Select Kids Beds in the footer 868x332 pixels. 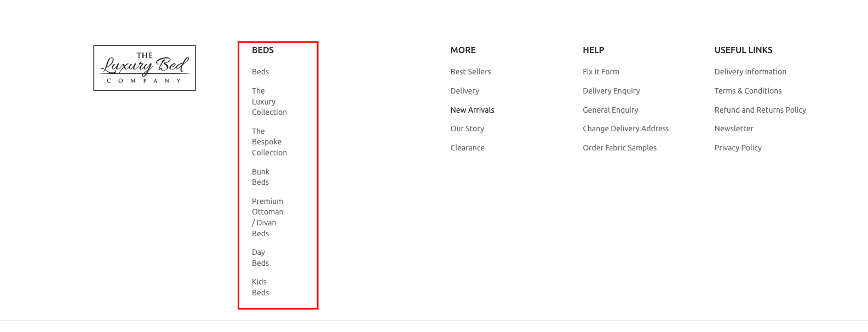click(x=261, y=287)
